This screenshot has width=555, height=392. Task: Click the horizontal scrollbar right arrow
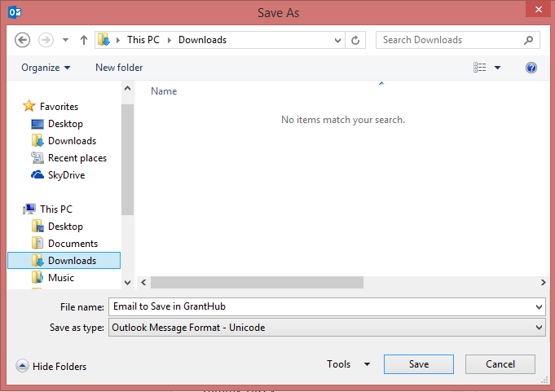[544, 282]
